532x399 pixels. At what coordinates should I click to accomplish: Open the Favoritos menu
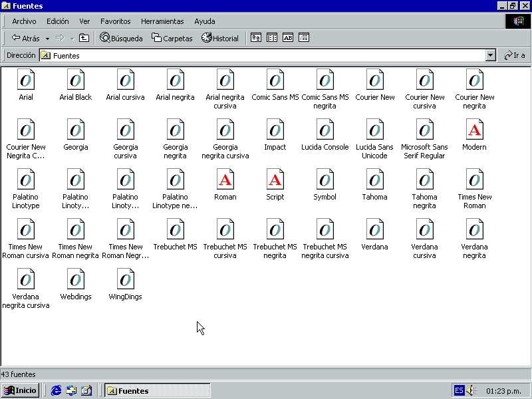point(115,21)
